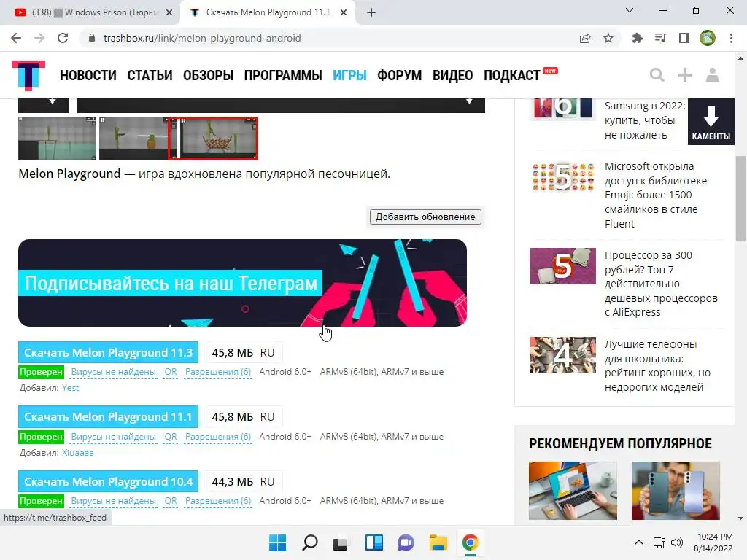Click the Chrome icon on the taskbar
Viewport: 747px width, 560px height.
tap(471, 542)
